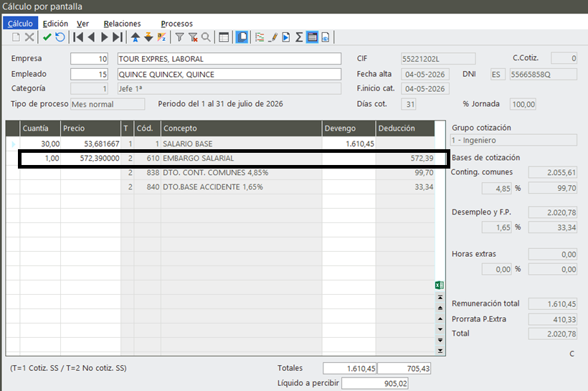Click the red-green list lines icon
Screen dimensions: 588x391
tap(260, 37)
